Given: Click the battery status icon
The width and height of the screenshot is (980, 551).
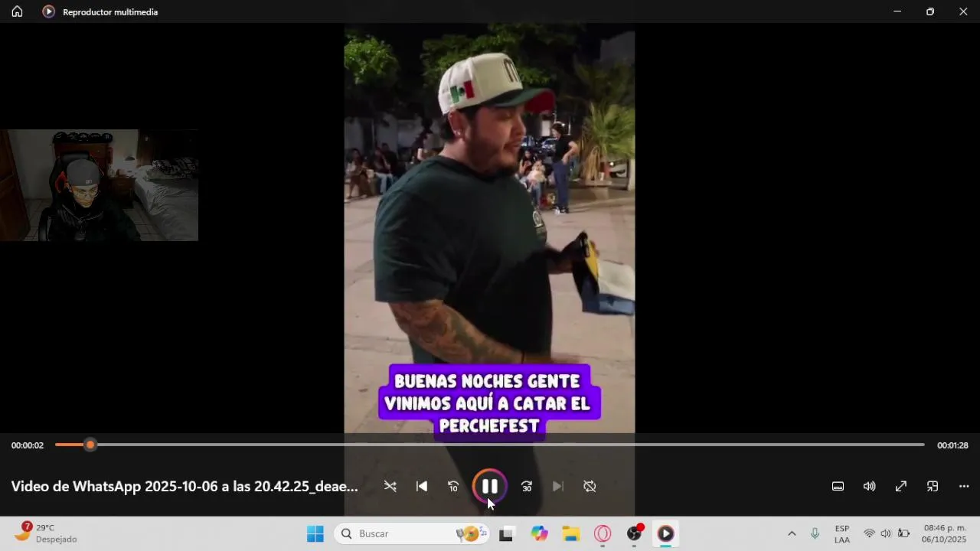Looking at the screenshot, I should [903, 533].
